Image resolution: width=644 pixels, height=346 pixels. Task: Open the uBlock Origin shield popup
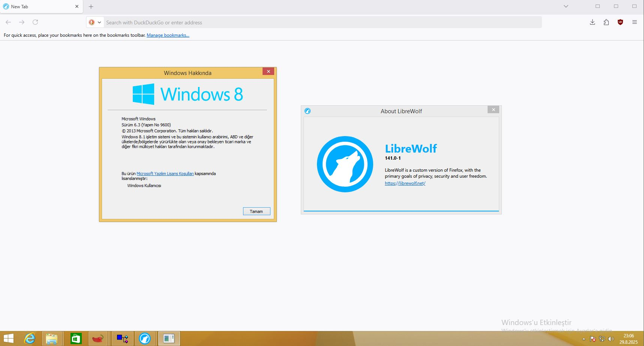coord(620,22)
